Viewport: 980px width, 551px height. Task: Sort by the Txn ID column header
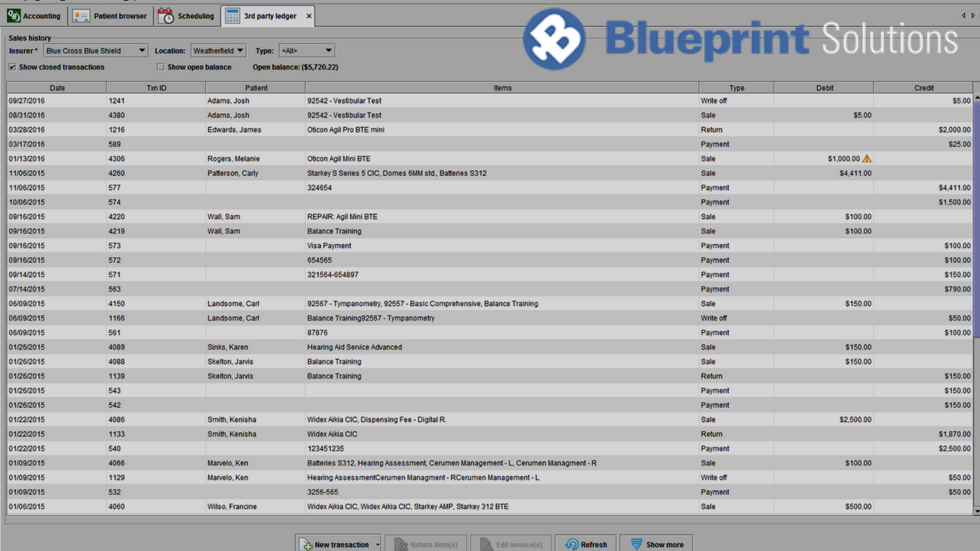click(156, 88)
